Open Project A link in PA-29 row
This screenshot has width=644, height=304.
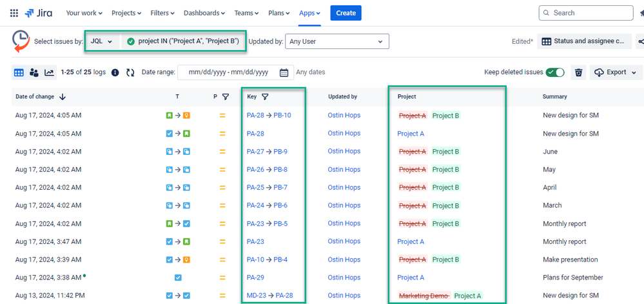point(411,278)
